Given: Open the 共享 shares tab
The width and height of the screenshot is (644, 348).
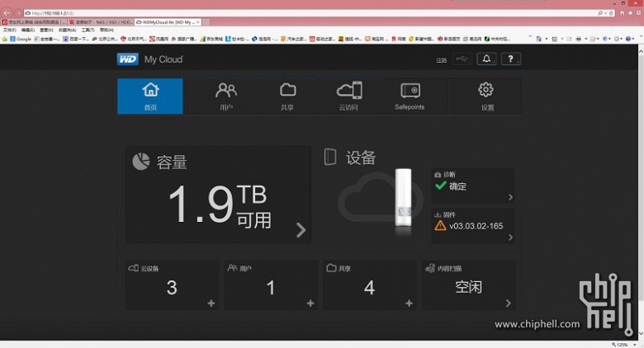Looking at the screenshot, I should [287, 96].
